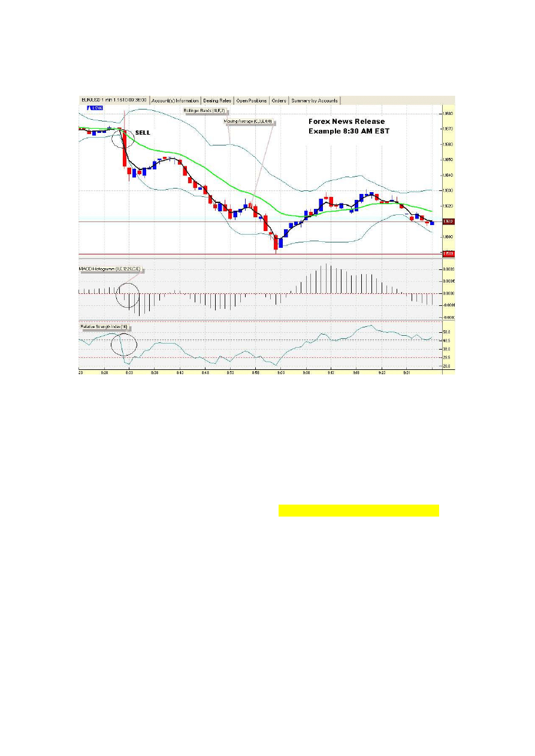Click the circle marker on MACD histogram

coord(127,296)
